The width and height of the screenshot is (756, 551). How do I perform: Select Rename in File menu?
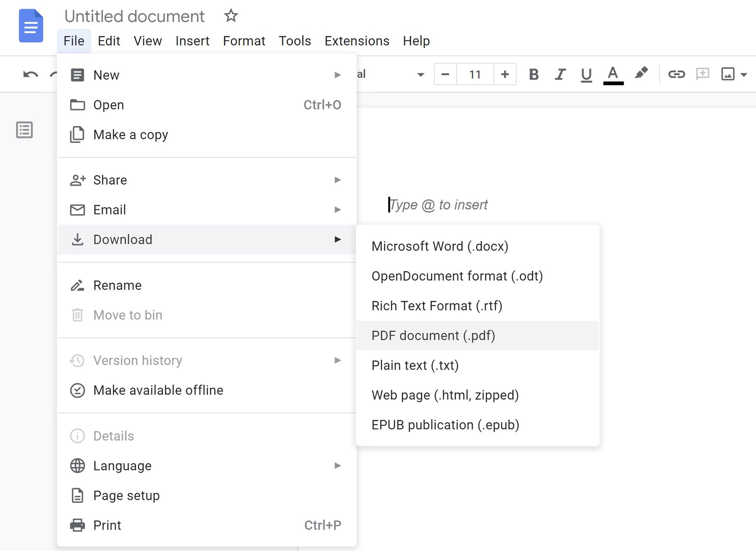coord(207,285)
